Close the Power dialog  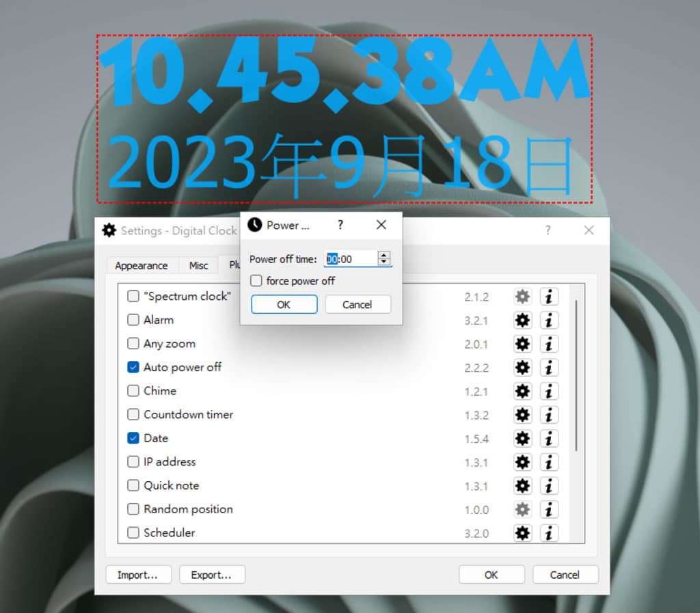click(x=381, y=225)
